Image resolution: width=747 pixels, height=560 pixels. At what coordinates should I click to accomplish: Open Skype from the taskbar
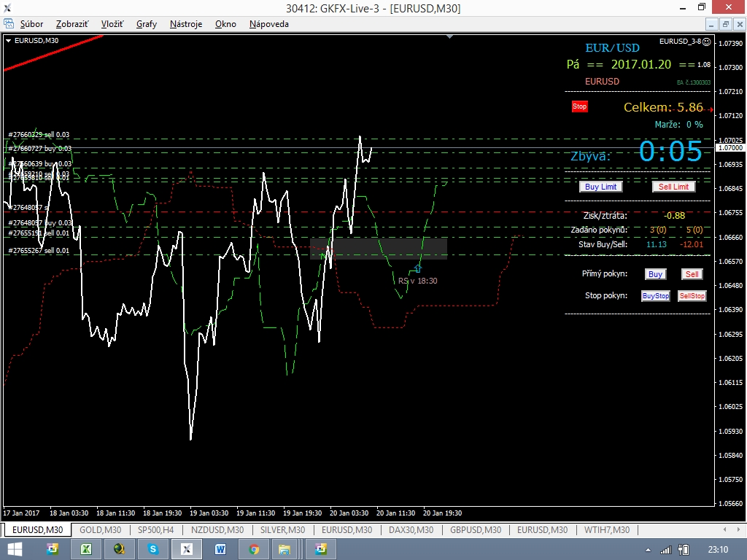coord(153,549)
